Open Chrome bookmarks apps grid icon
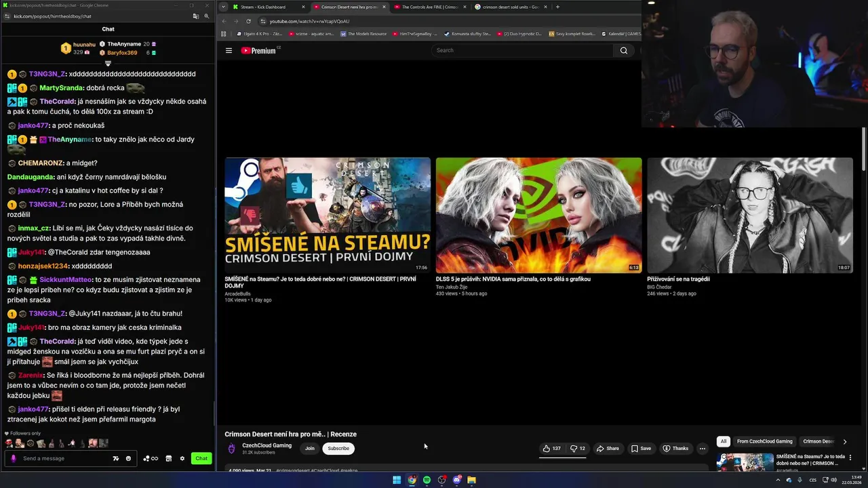Screen dimensions: 868x488 point(224,34)
